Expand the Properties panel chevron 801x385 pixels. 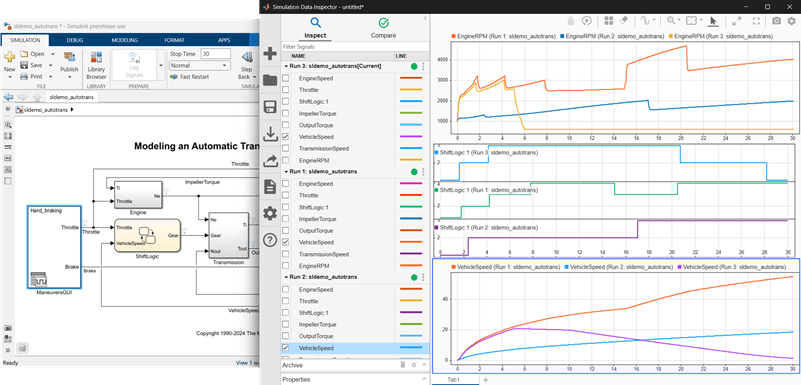click(423, 379)
